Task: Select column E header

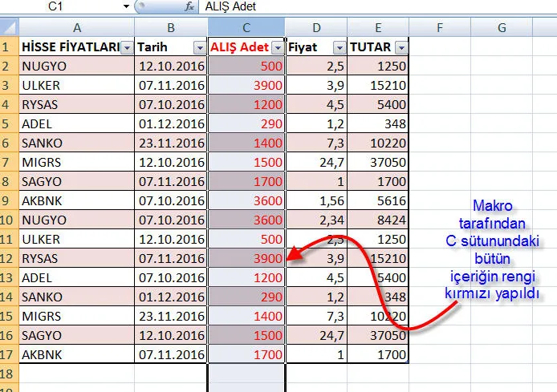Action: pos(378,27)
